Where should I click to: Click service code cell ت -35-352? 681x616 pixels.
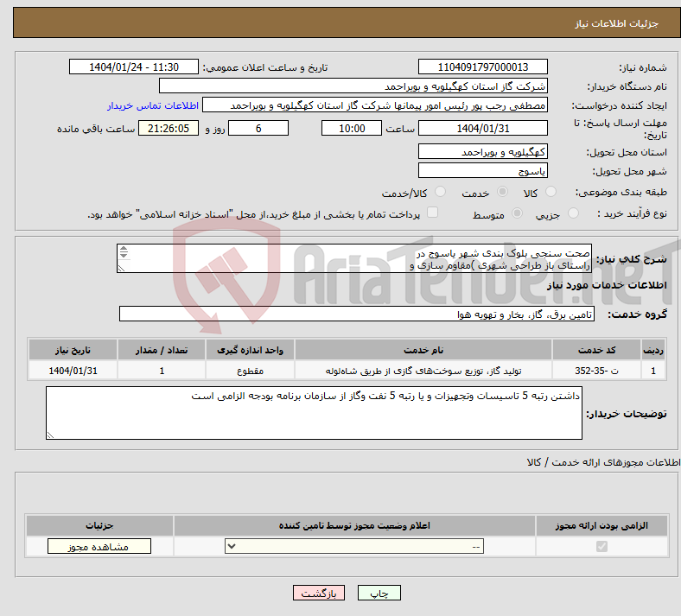(597, 371)
